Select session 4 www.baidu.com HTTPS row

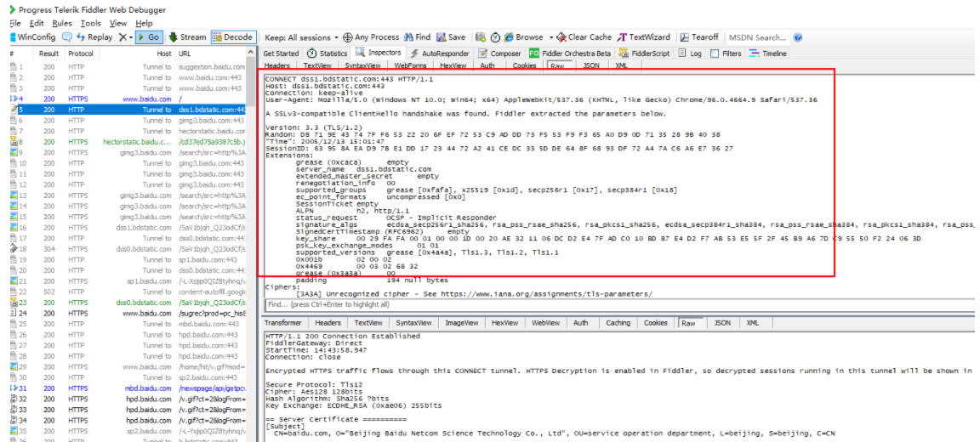point(128,99)
